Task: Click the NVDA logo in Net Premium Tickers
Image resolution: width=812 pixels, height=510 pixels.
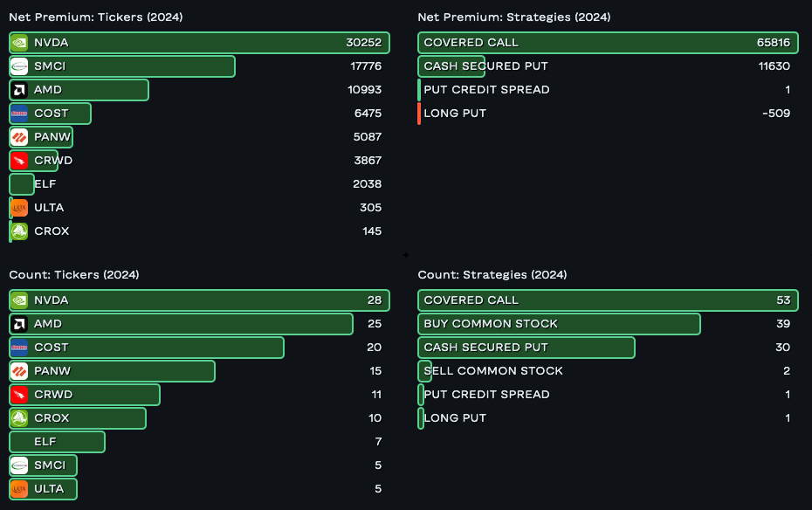Action: pos(19,43)
